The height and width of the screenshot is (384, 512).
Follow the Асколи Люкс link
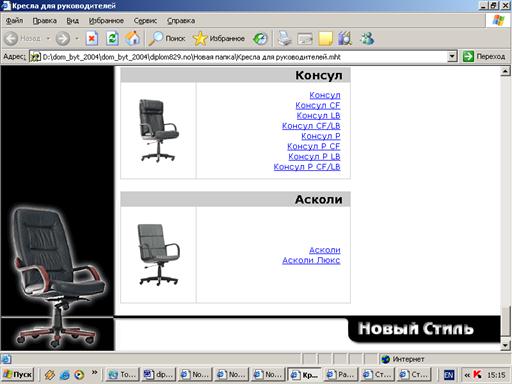[x=311, y=260]
